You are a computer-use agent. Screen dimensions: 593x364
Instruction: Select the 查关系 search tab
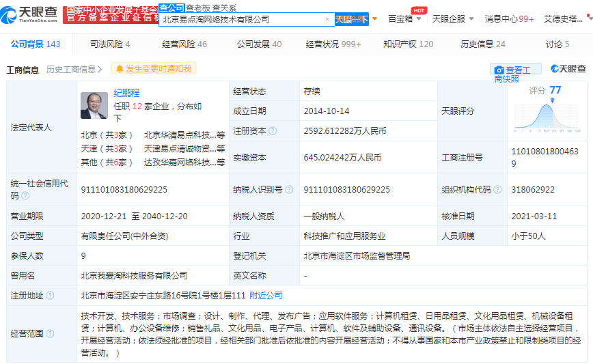[224, 8]
